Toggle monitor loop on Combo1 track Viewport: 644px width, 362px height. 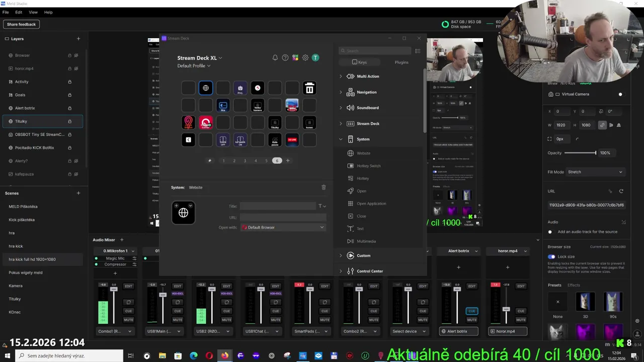pos(129,302)
